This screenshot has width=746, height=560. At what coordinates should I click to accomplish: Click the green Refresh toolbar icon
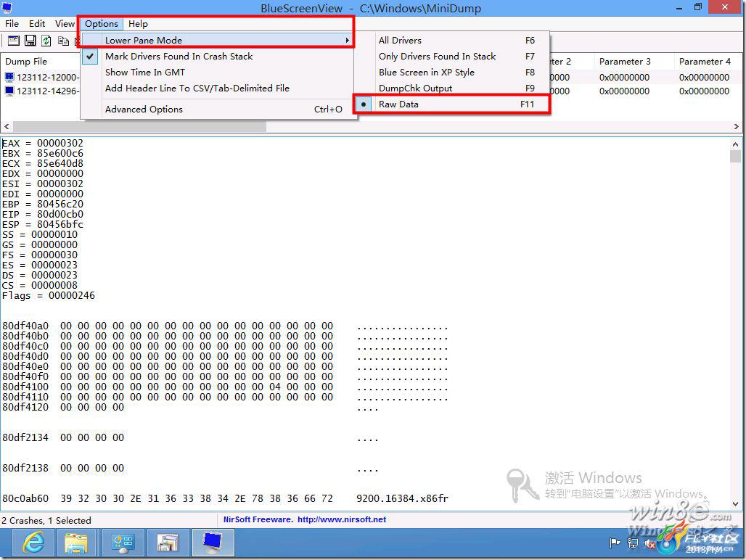(x=46, y=41)
